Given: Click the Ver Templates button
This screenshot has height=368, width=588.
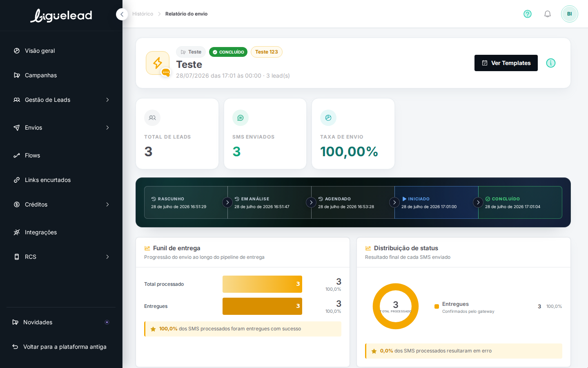Looking at the screenshot, I should point(506,63).
